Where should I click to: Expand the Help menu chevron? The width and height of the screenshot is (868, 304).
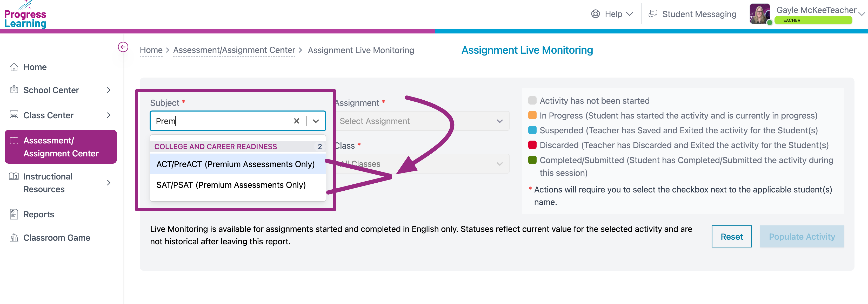tap(630, 14)
